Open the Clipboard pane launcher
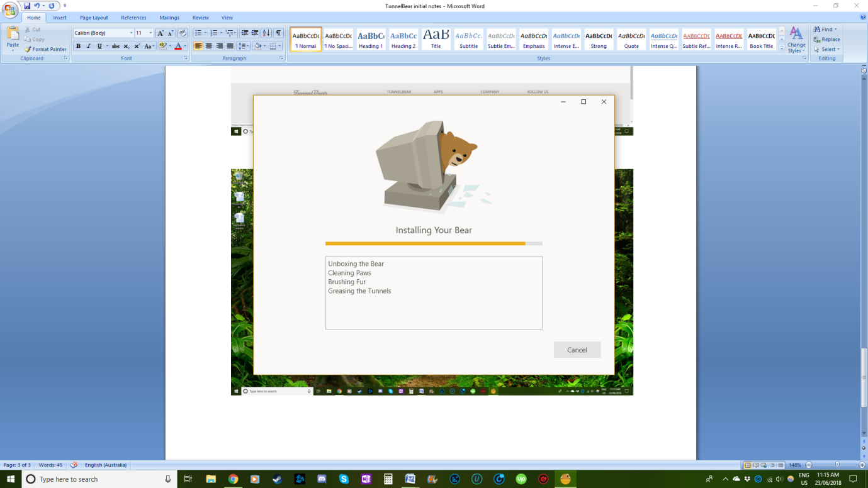Screen dimensions: 868x488 65,58
